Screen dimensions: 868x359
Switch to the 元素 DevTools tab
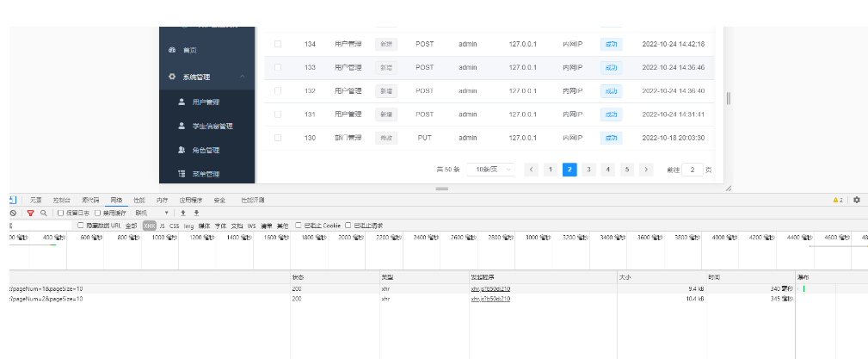(x=36, y=200)
